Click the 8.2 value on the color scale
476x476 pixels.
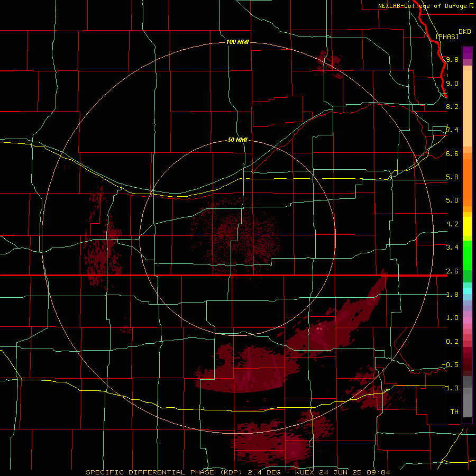[x=452, y=106]
